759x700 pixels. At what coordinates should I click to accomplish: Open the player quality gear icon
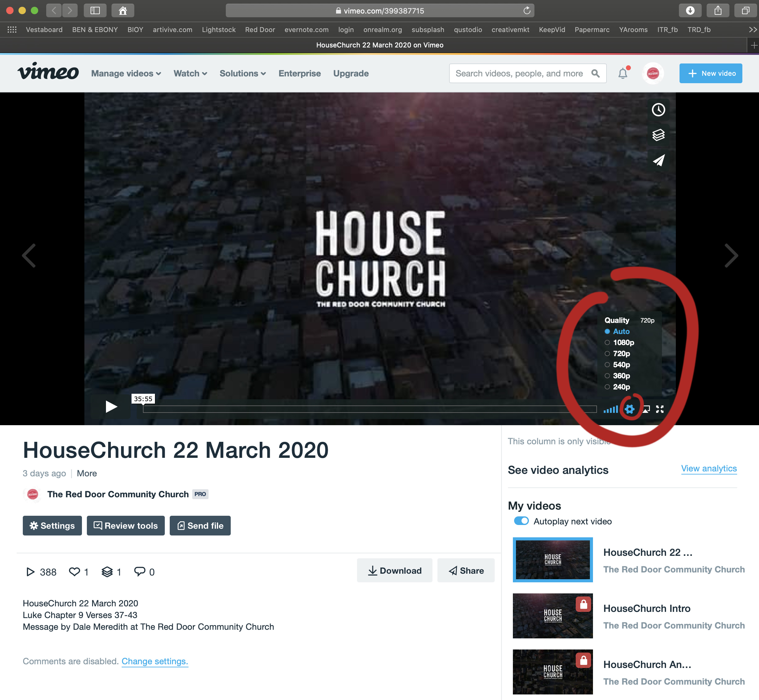(x=629, y=409)
